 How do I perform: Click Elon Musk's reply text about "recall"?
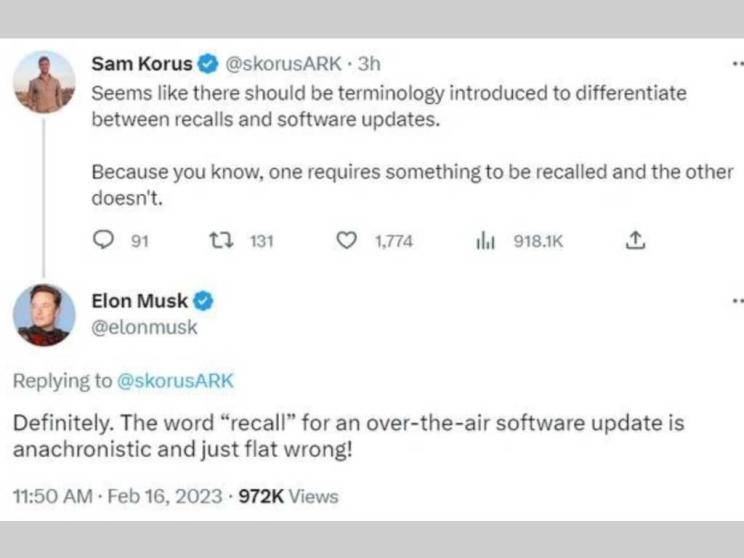point(348,435)
